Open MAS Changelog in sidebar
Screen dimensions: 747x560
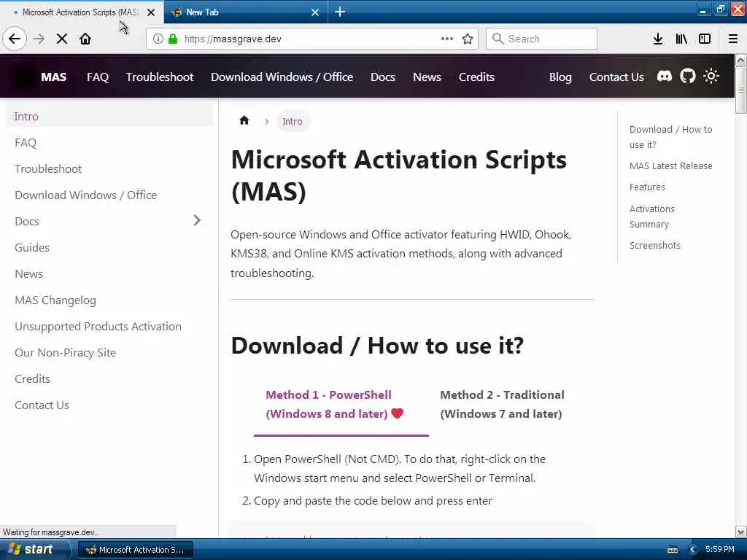[109, 300]
